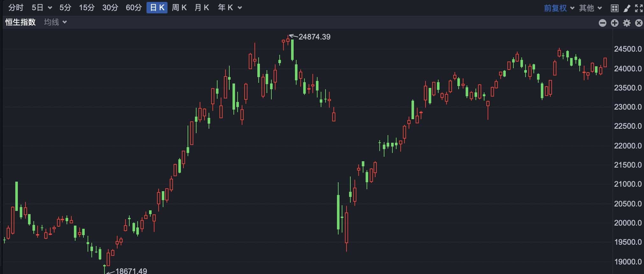Select the 日K chart tab
Viewport: 644px width, 274px height.
pos(157,8)
